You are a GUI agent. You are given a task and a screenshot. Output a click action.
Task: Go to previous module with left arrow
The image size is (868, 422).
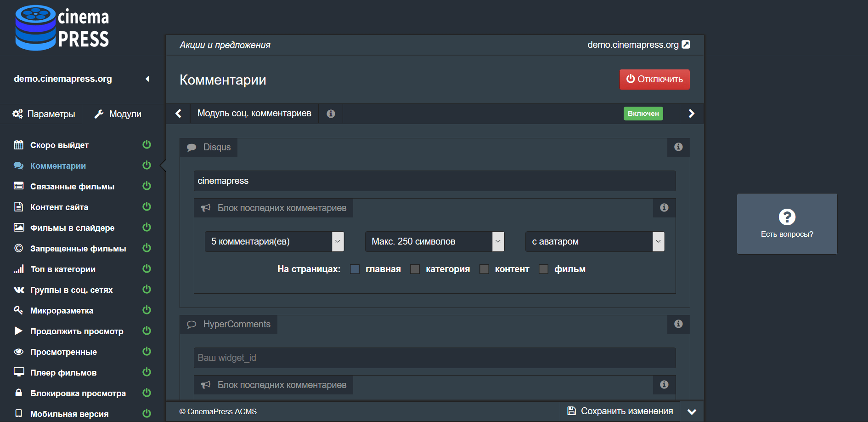[x=179, y=114]
